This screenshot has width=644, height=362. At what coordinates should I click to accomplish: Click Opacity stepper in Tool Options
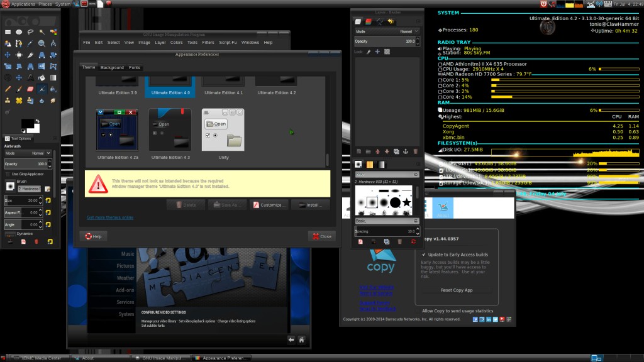pos(50,164)
